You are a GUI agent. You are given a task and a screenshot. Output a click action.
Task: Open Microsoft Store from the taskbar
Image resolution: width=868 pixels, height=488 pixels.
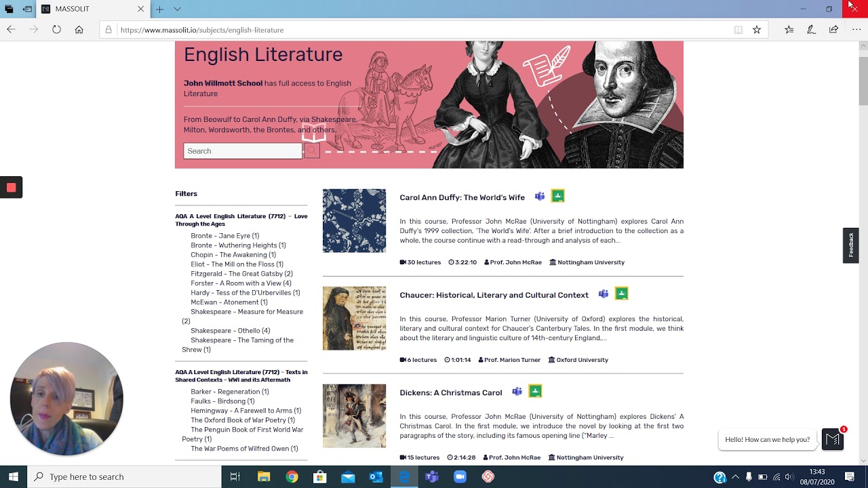point(319,476)
